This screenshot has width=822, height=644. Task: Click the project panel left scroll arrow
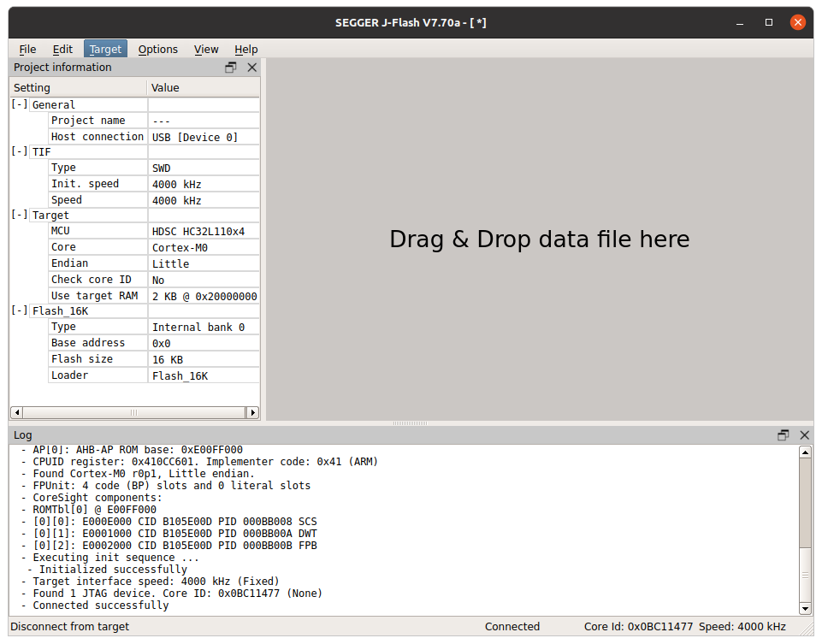click(x=17, y=412)
